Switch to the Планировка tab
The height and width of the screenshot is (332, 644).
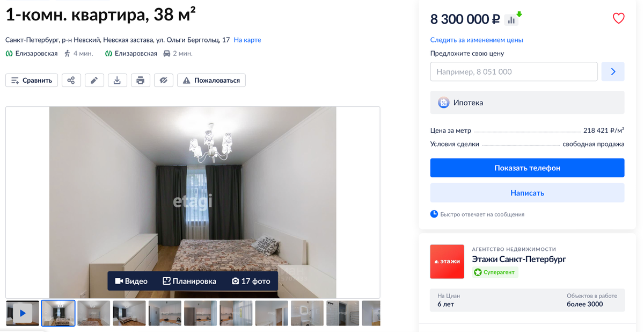coord(189,281)
